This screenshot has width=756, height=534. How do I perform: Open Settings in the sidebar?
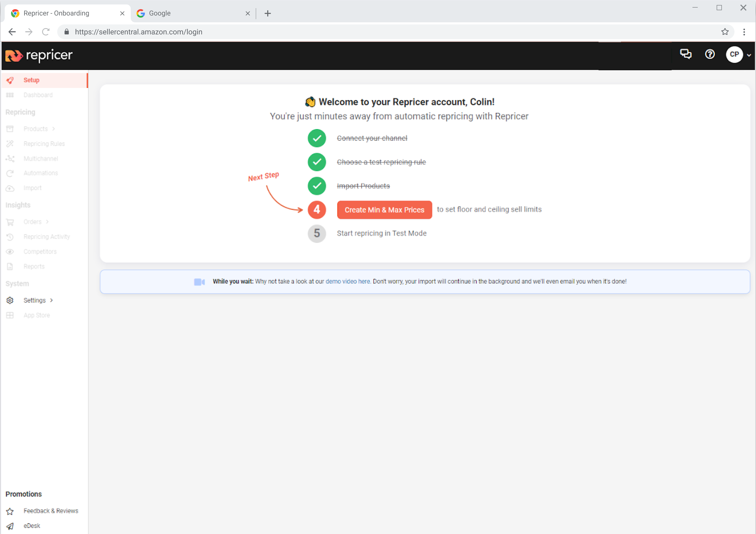(x=35, y=300)
